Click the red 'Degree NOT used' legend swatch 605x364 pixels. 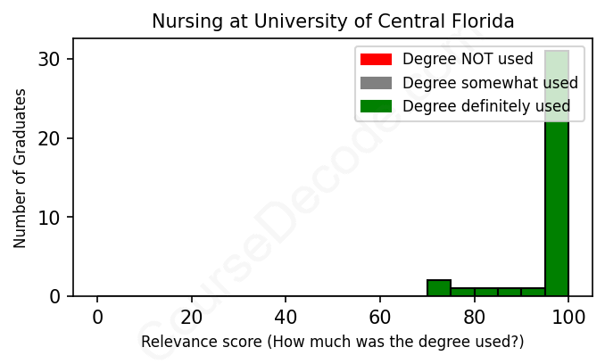[376, 60]
